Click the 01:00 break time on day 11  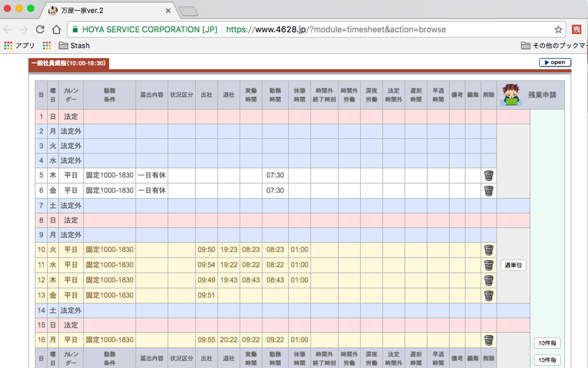click(300, 265)
